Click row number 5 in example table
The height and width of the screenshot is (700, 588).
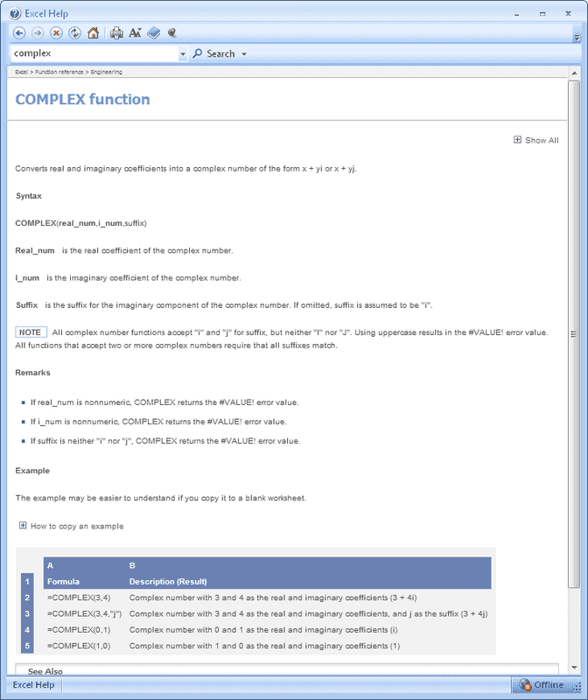coord(27,646)
